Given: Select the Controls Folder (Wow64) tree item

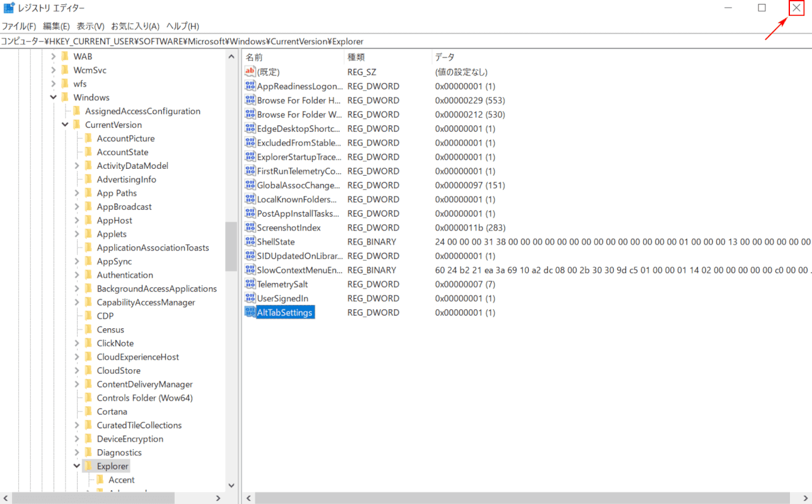Looking at the screenshot, I should pyautogui.click(x=145, y=398).
